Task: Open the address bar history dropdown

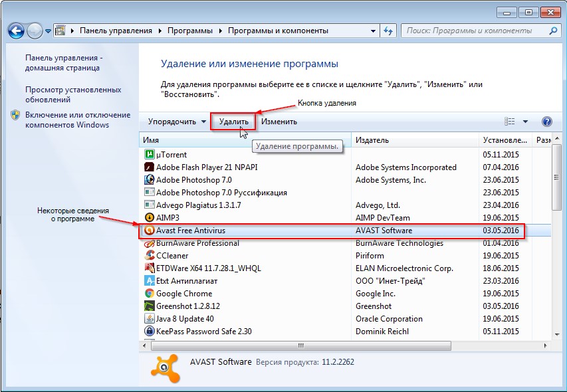Action: pos(372,31)
